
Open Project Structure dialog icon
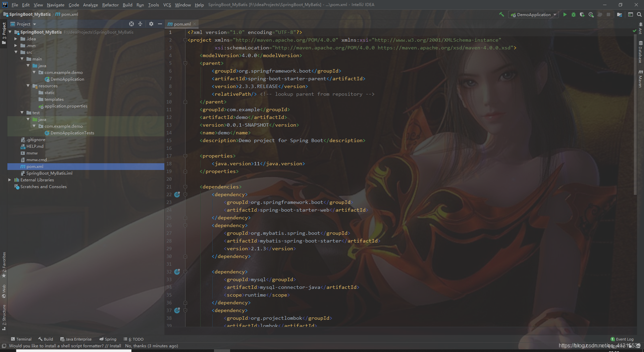(x=620, y=14)
